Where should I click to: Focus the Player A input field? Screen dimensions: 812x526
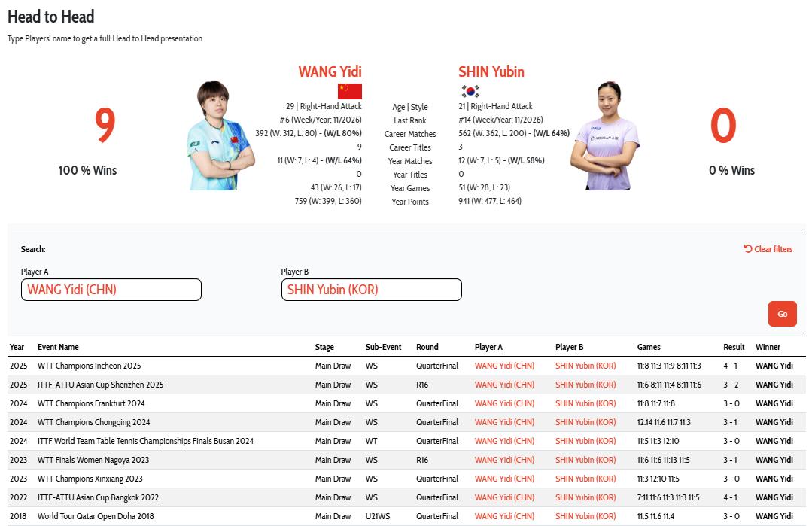[x=111, y=290]
